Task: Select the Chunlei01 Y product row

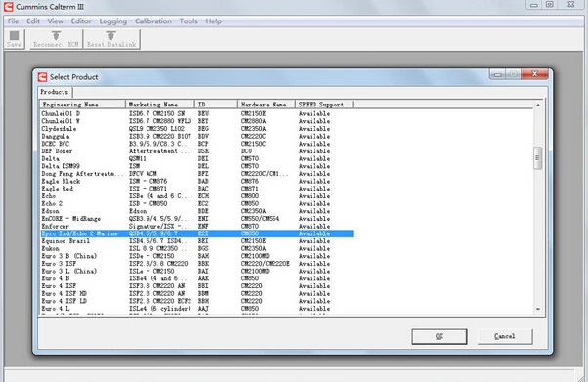Action: click(x=197, y=121)
